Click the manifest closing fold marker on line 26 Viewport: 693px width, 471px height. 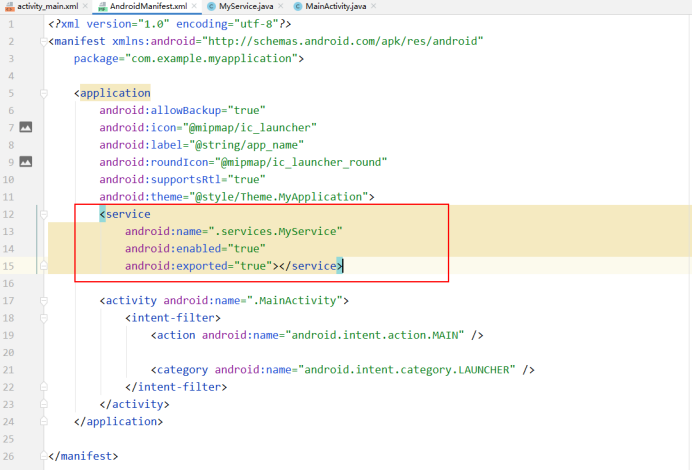[x=44, y=456]
